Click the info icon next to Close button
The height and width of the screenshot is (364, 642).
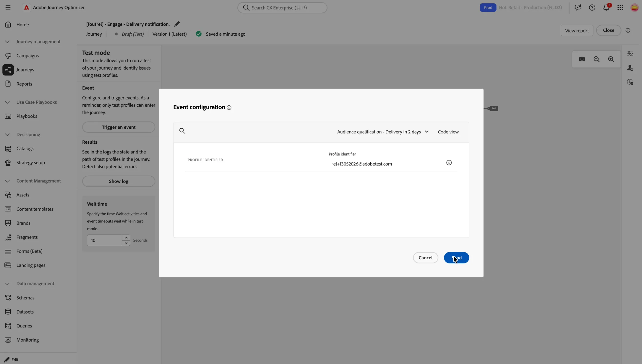(628, 30)
